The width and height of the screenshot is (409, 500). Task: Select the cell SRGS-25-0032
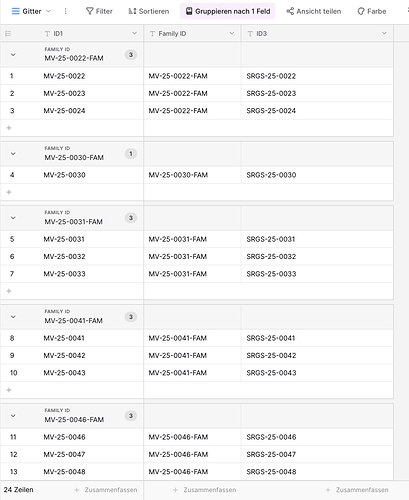coord(317,257)
